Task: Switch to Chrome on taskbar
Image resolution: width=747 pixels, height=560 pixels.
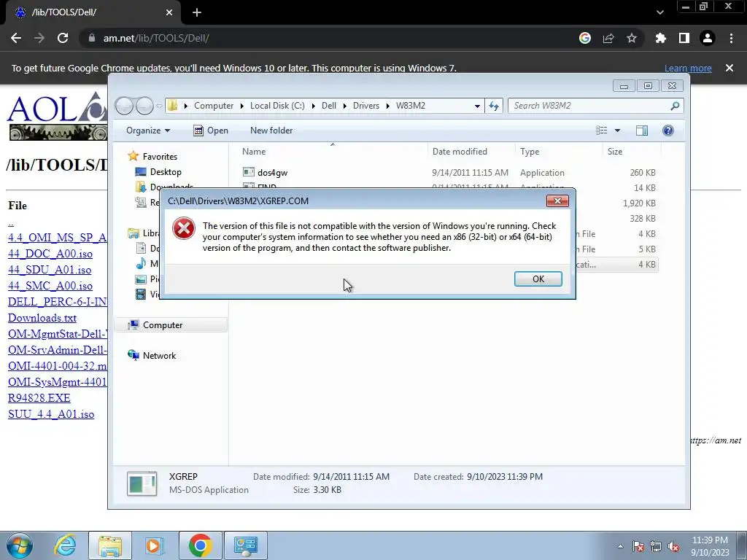Action: (x=200, y=545)
